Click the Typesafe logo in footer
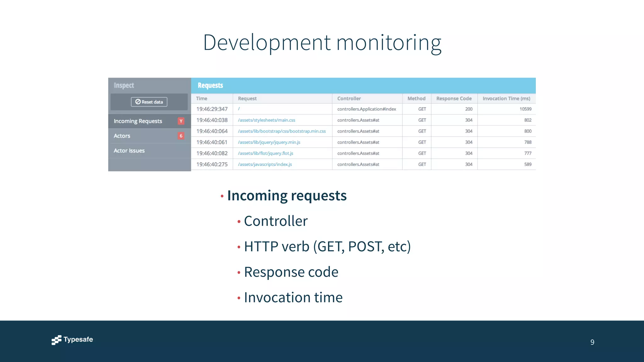Screen dimensions: 644x362 point(72,340)
